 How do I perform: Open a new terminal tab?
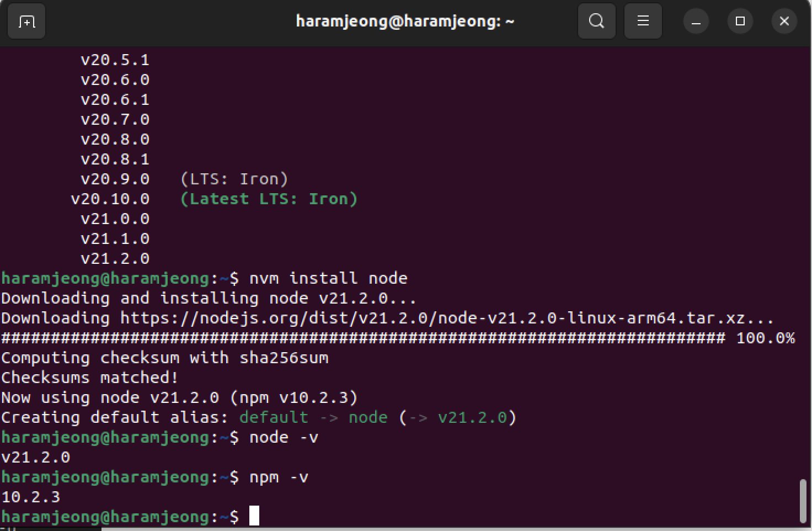pyautogui.click(x=26, y=22)
